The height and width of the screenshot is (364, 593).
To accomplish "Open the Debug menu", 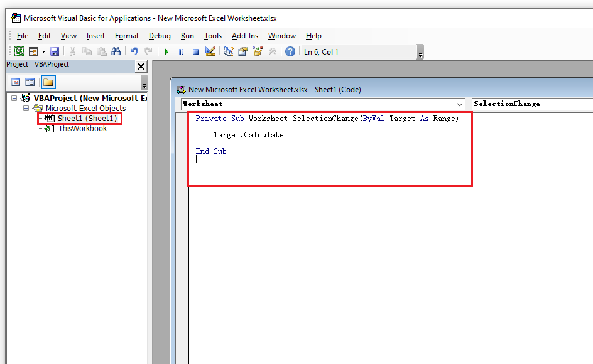I will [x=160, y=36].
